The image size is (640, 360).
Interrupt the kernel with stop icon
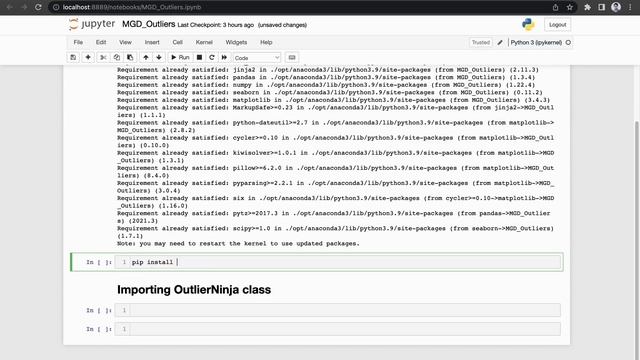(x=199, y=58)
